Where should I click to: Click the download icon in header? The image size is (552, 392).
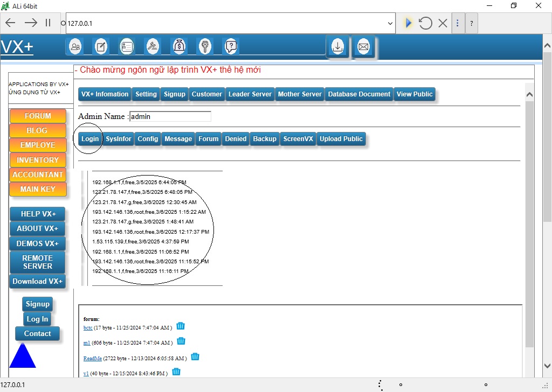[337, 47]
